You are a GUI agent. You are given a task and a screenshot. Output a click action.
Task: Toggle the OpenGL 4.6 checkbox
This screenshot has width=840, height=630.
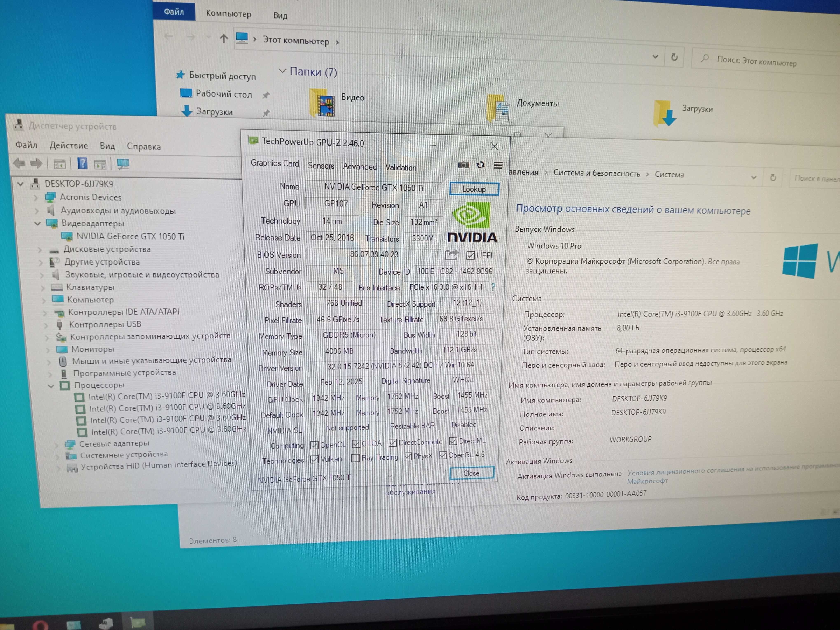click(x=442, y=455)
